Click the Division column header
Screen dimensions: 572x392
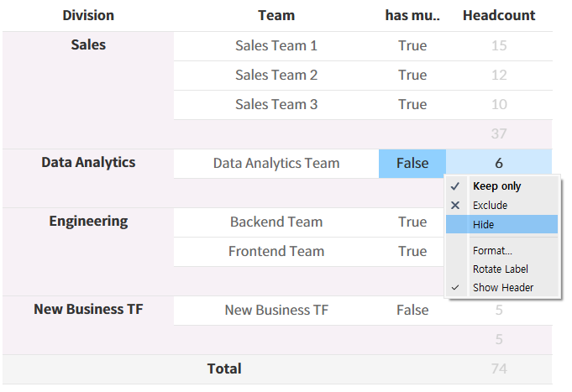(88, 16)
